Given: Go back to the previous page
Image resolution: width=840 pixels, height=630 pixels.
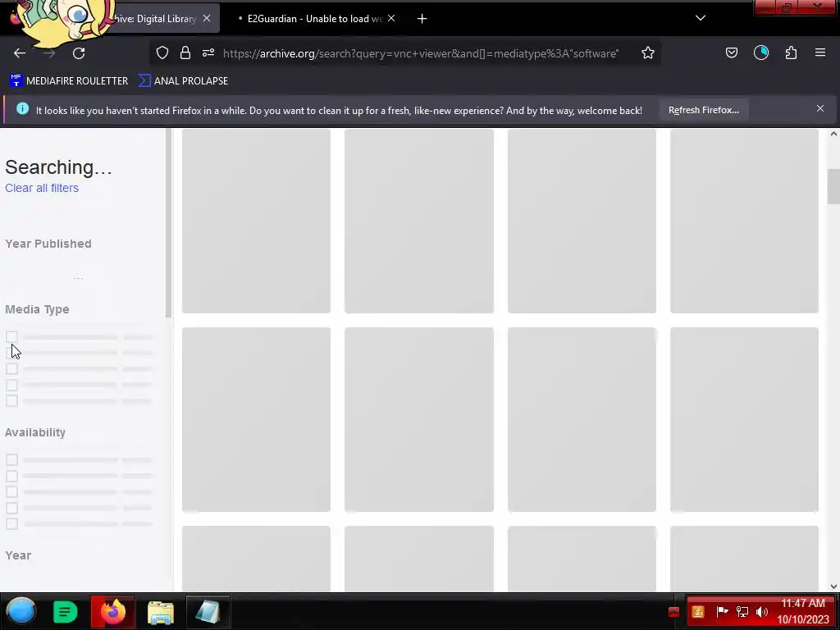Looking at the screenshot, I should pyautogui.click(x=20, y=53).
